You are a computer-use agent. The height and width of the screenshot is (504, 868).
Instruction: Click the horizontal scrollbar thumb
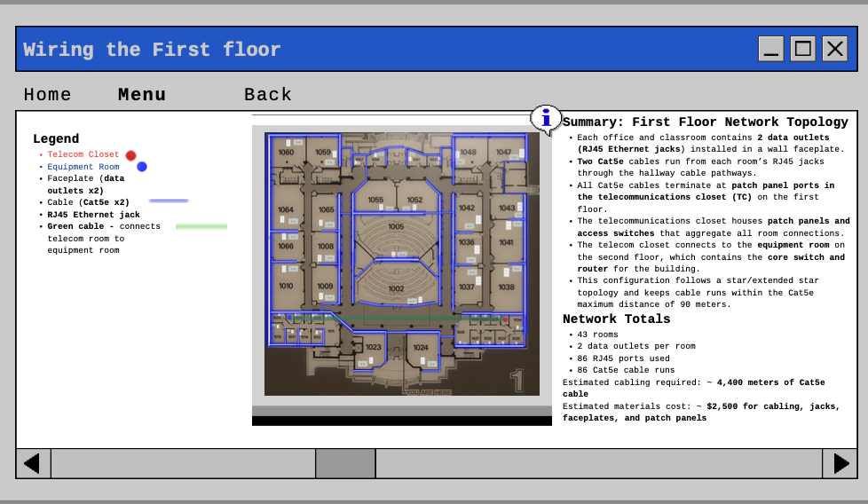(x=345, y=463)
